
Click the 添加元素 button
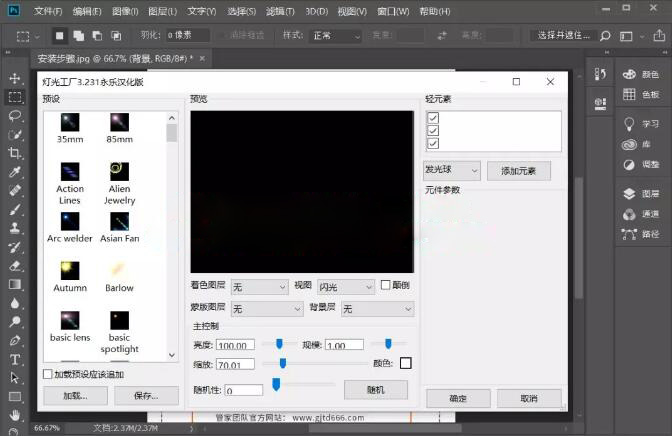pyautogui.click(x=519, y=171)
